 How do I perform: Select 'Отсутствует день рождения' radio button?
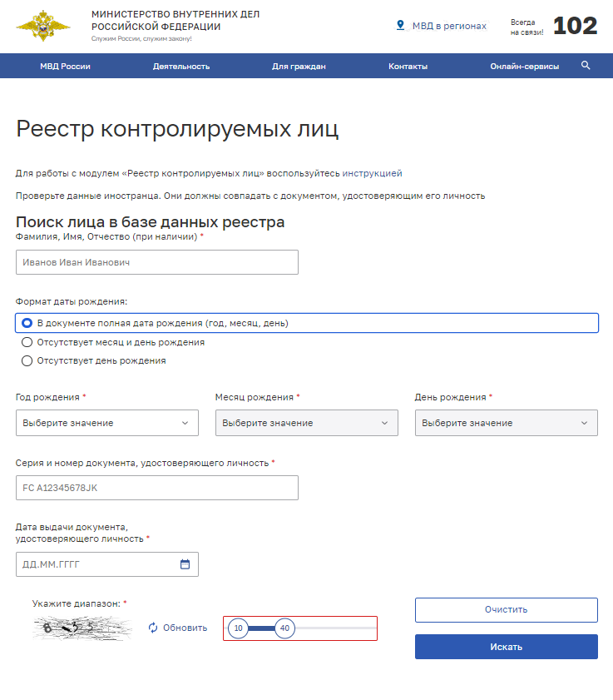(27, 361)
